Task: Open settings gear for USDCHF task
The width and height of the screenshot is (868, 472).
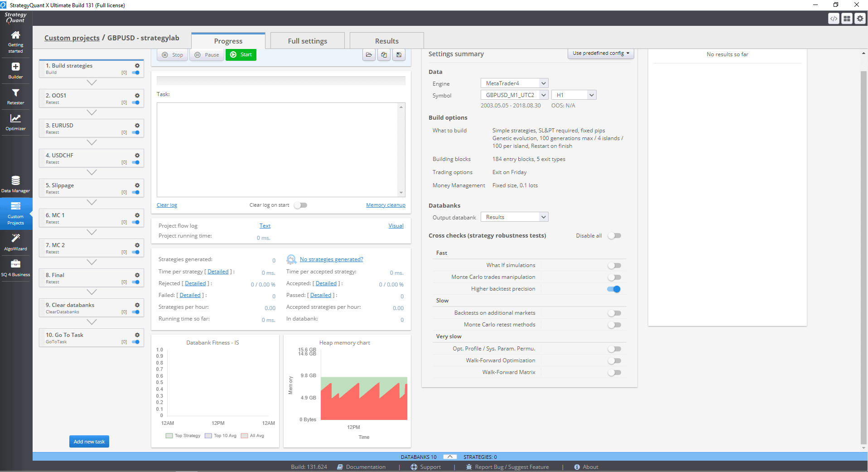Action: coord(137,156)
